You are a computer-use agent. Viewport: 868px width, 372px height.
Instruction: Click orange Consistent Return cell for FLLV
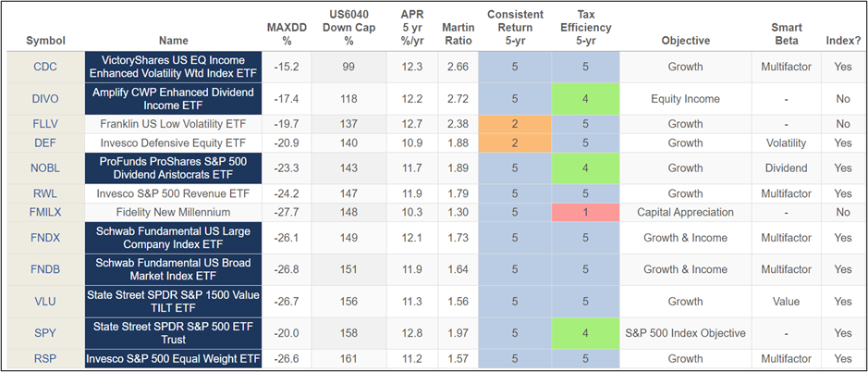point(515,123)
